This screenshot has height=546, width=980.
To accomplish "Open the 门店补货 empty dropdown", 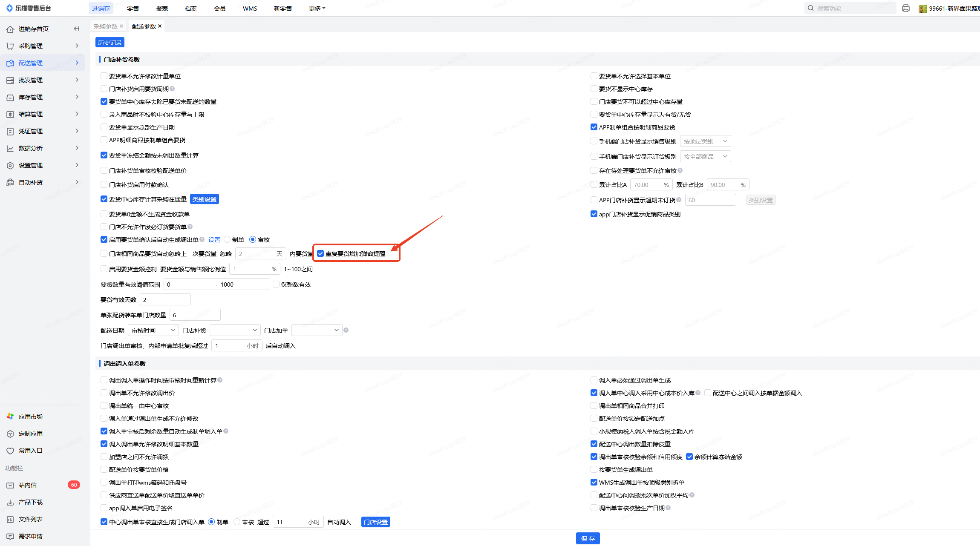I will [x=235, y=330].
